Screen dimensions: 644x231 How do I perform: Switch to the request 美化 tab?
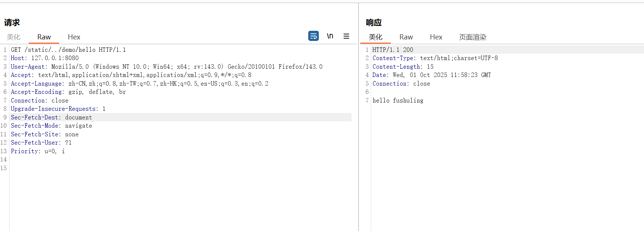click(14, 37)
